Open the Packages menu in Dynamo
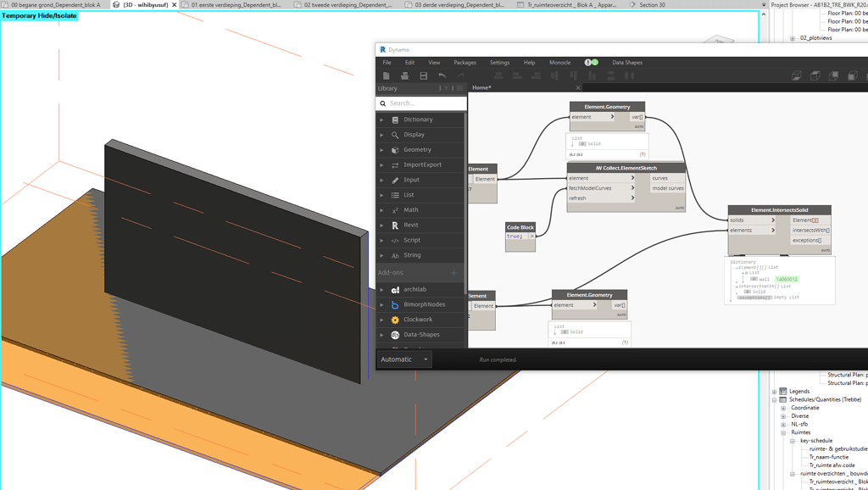 [x=467, y=62]
